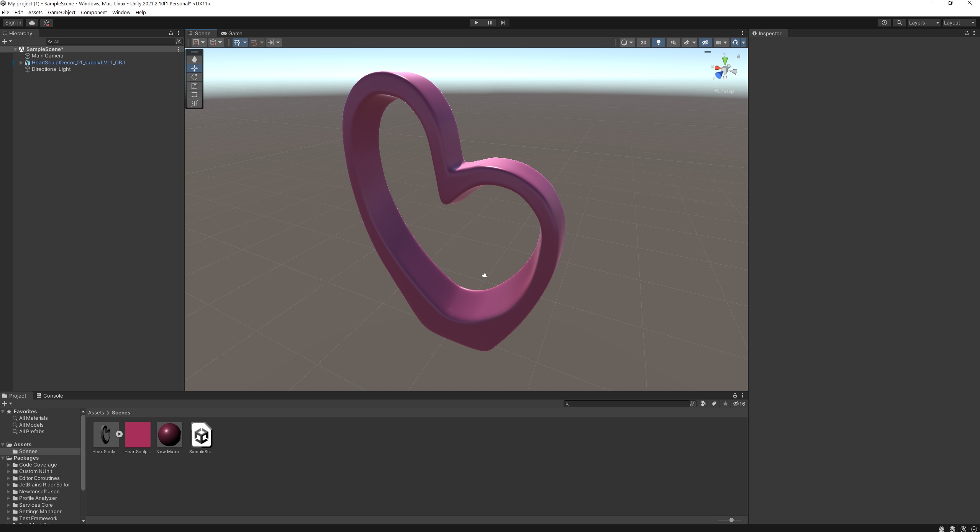Select the Rotate tool
The width and height of the screenshot is (980, 532).
coord(194,77)
